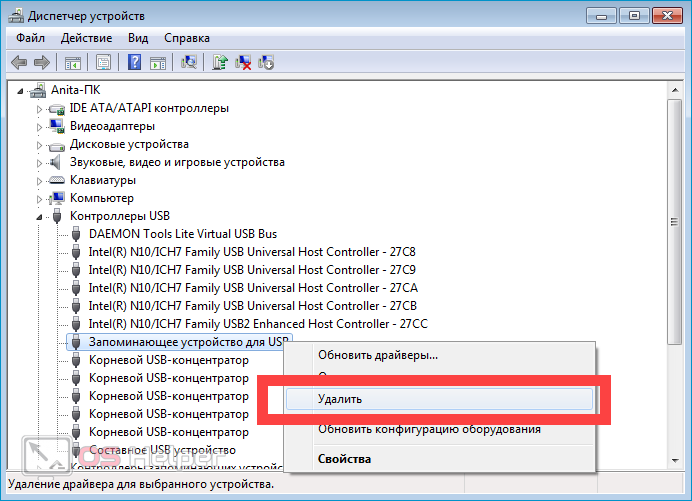Open the Действие menu
This screenshot has height=501, width=692.
tap(86, 38)
